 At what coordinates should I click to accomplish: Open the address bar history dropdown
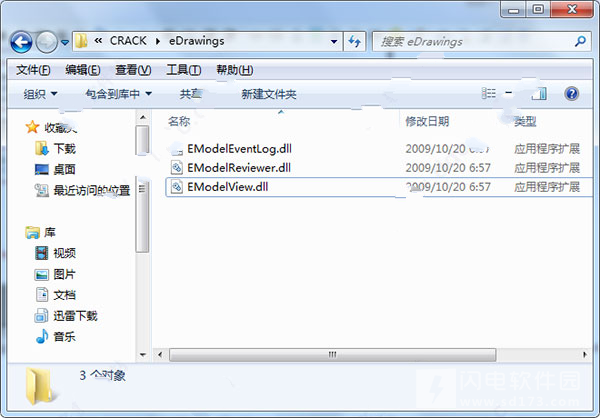(x=334, y=41)
